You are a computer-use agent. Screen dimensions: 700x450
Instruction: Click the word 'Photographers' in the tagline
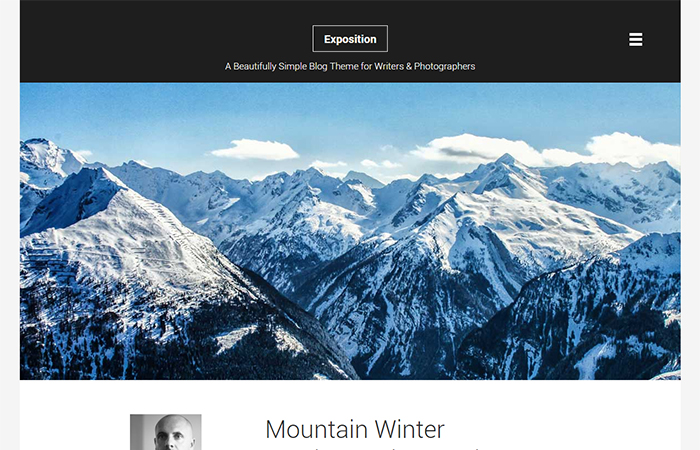pyautogui.click(x=444, y=66)
